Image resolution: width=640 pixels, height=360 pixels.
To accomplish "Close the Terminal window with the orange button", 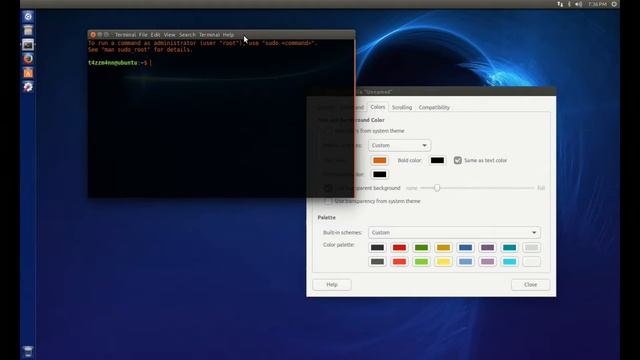I will [93, 35].
